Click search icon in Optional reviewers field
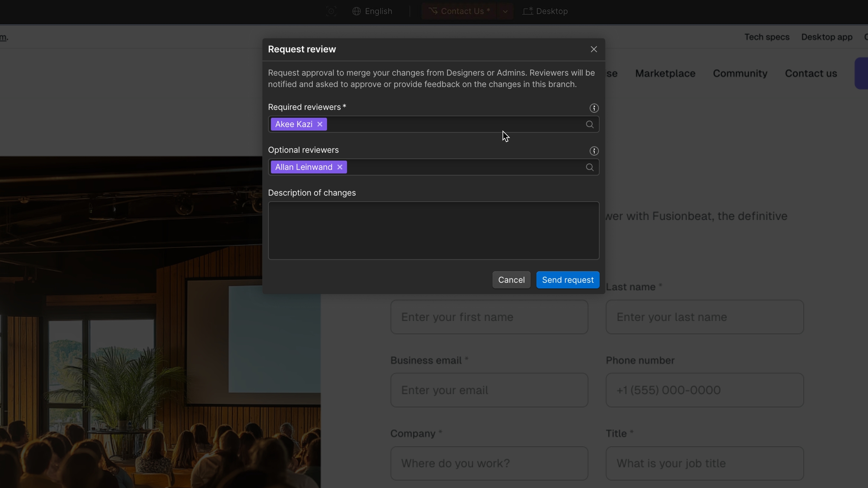Viewport: 868px width, 488px height. pos(590,167)
